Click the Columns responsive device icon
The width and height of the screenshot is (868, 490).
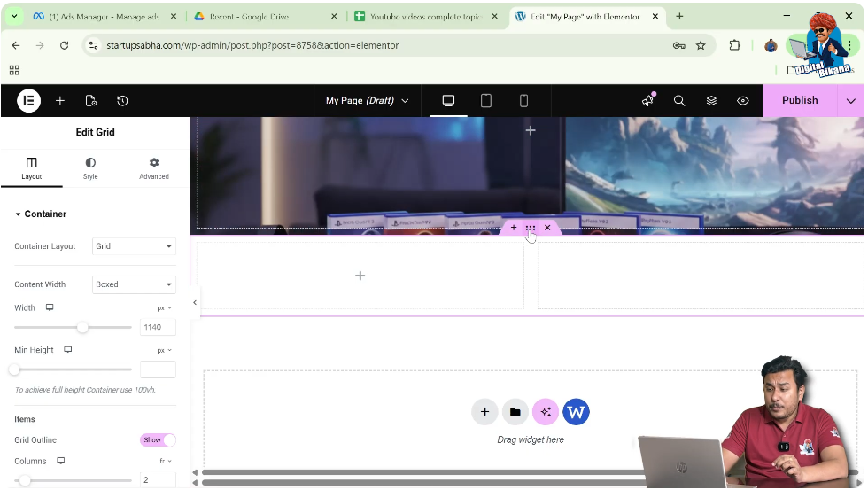coord(61,461)
